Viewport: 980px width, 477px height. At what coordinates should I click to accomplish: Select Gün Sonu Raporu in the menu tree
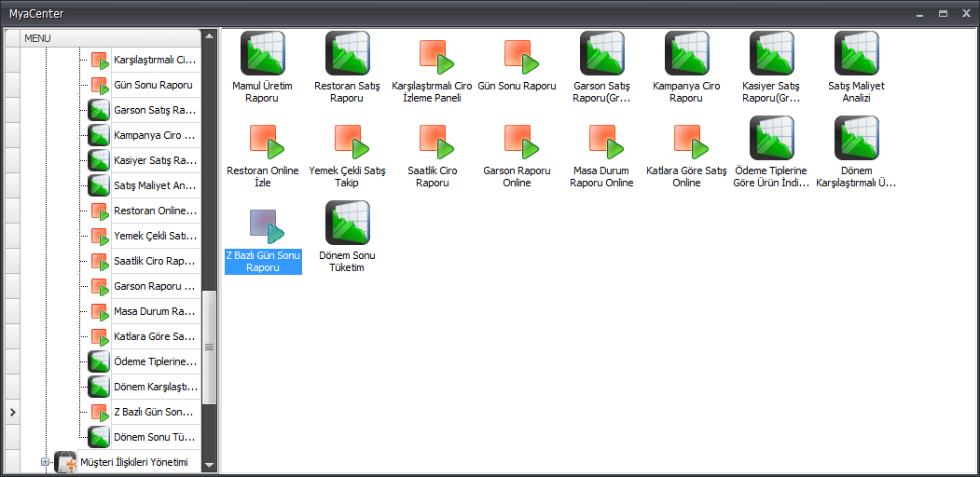pyautogui.click(x=156, y=86)
